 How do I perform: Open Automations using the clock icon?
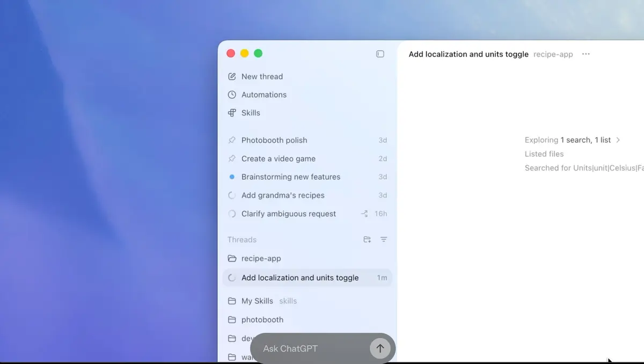tap(232, 94)
